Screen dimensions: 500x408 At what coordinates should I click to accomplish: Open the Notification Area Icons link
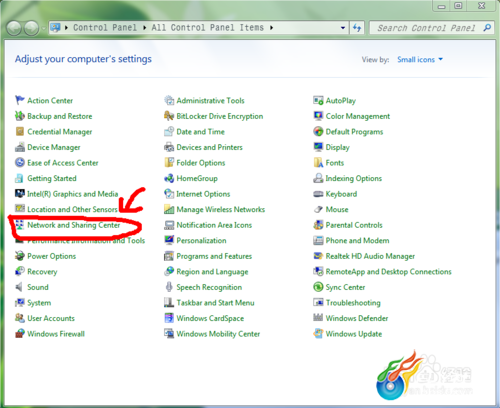click(214, 225)
